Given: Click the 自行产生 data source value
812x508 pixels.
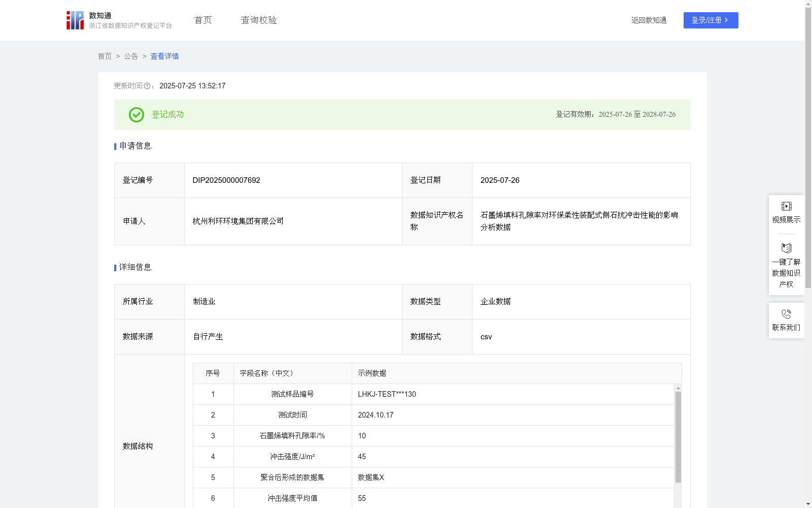Looking at the screenshot, I should coord(208,337).
